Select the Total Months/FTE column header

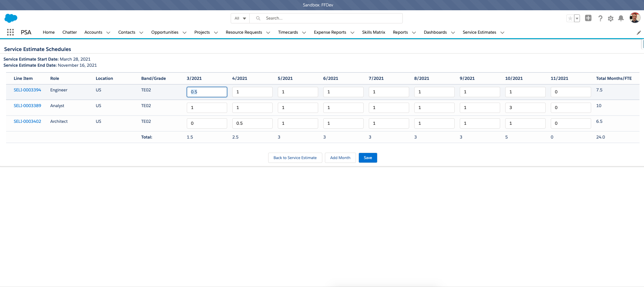pos(614,79)
